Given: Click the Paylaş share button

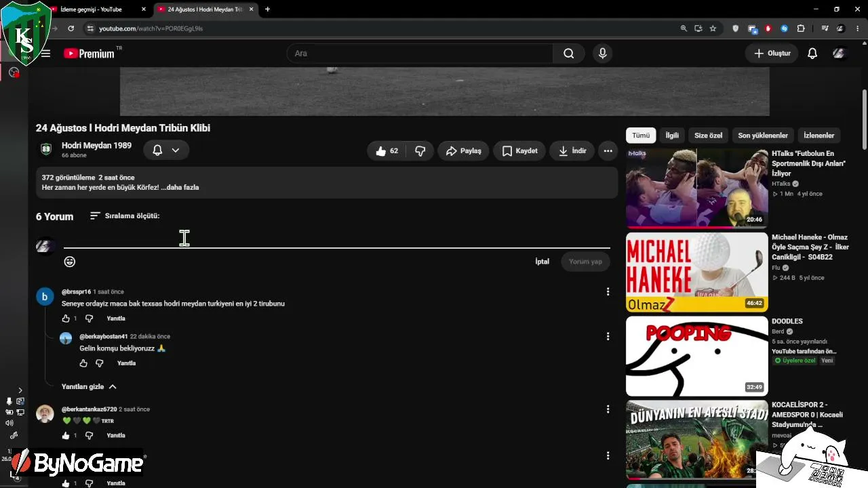Looking at the screenshot, I should point(464,151).
